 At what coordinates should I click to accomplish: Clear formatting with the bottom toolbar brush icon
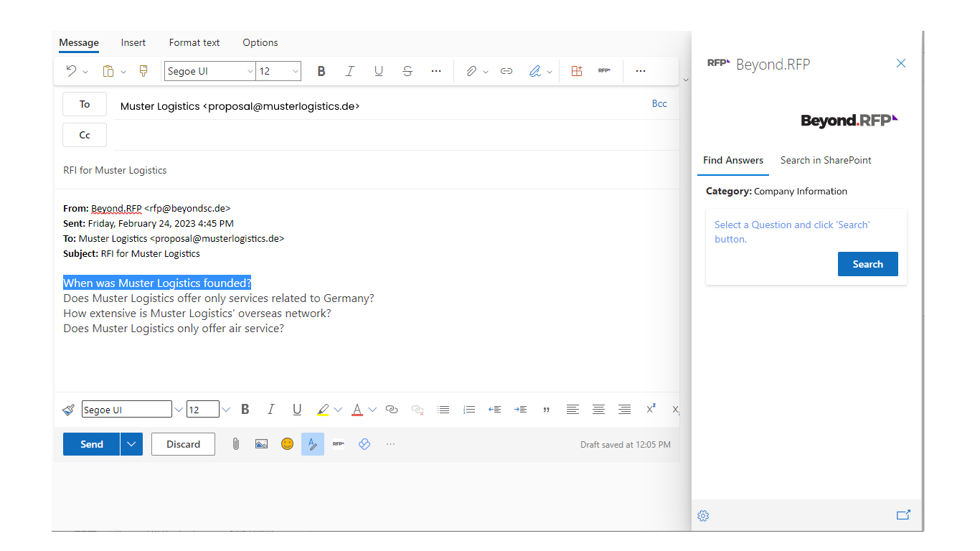click(69, 410)
